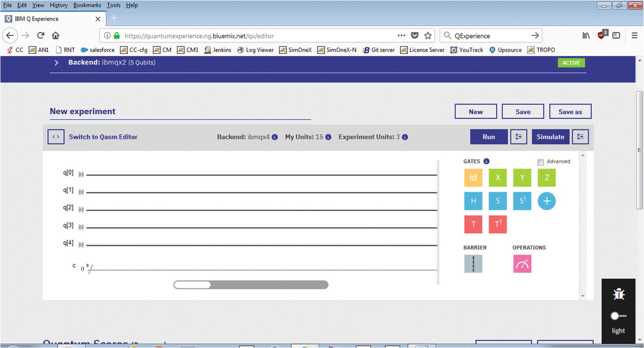The width and height of the screenshot is (644, 348).
Task: Click the bug report icon
Action: [x=619, y=294]
